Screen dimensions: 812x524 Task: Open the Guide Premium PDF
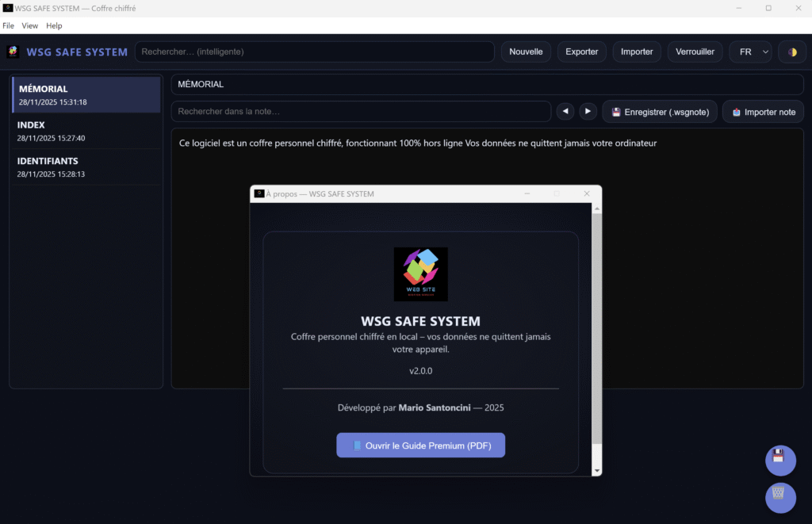click(420, 445)
